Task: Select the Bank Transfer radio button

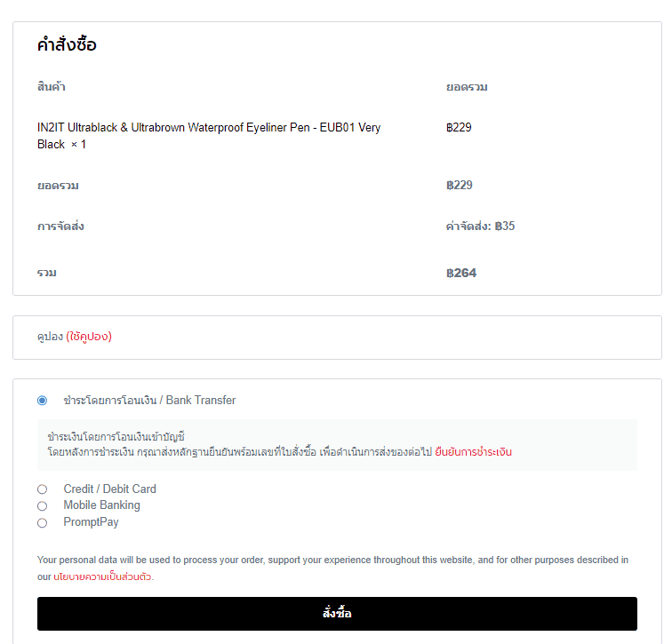Action: coord(42,401)
